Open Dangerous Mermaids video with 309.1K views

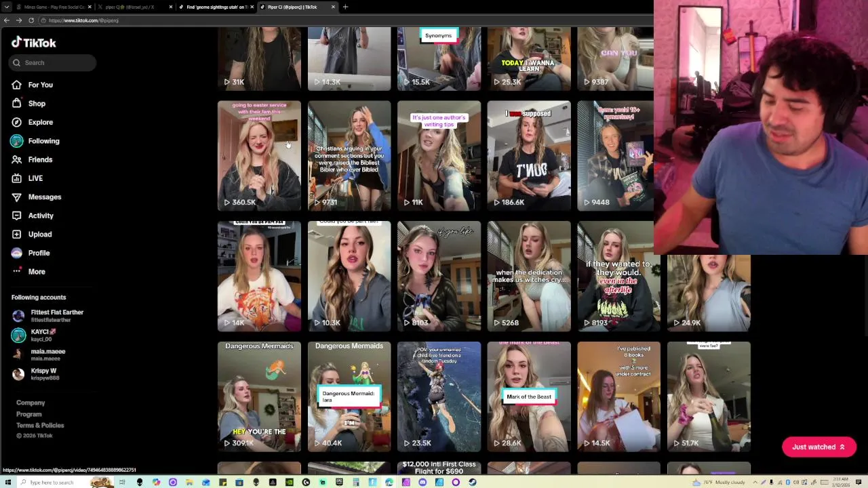pyautogui.click(x=259, y=396)
